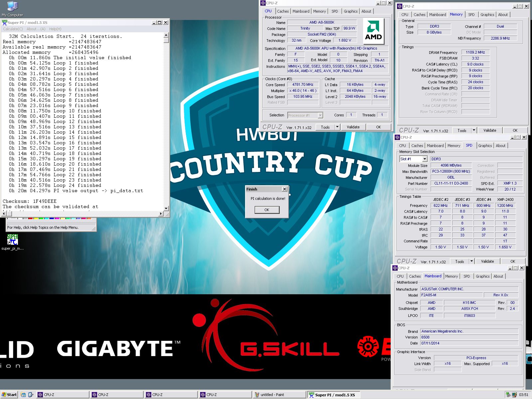The height and width of the screenshot is (399, 532).
Task: Click the Super PI vertical scrollbar down arrow
Action: [x=166, y=208]
